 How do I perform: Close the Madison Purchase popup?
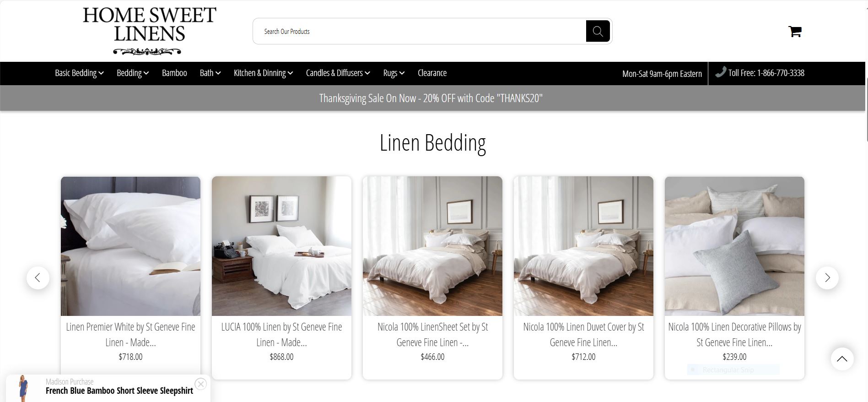(x=200, y=384)
